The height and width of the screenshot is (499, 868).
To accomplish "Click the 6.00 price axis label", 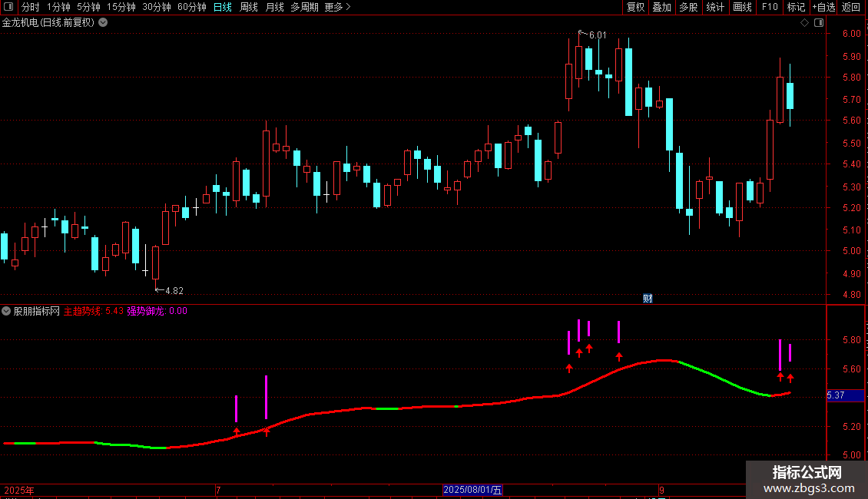I will tap(851, 34).
